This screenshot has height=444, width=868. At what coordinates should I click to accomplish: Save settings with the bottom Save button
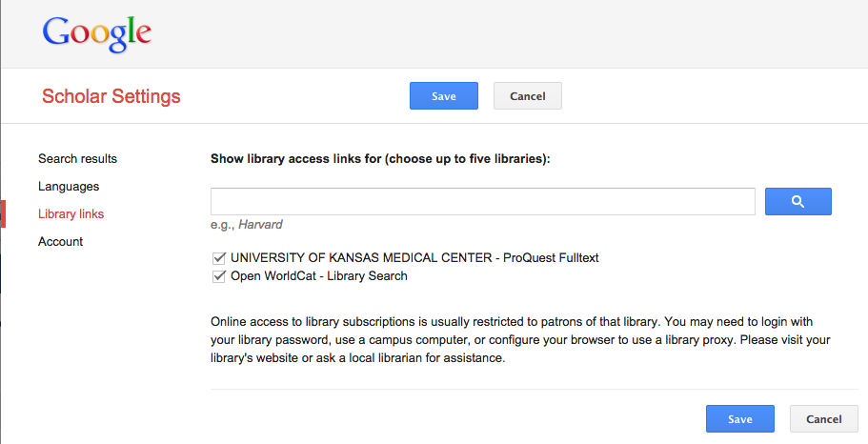740,419
